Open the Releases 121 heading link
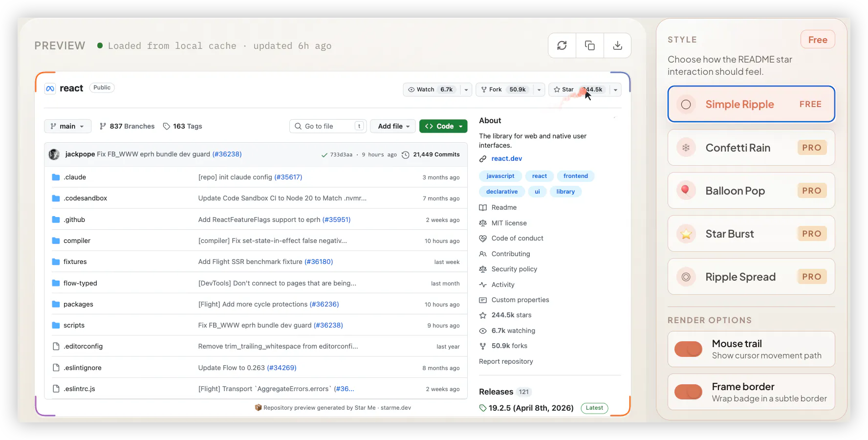The width and height of the screenshot is (868, 440). tap(505, 392)
